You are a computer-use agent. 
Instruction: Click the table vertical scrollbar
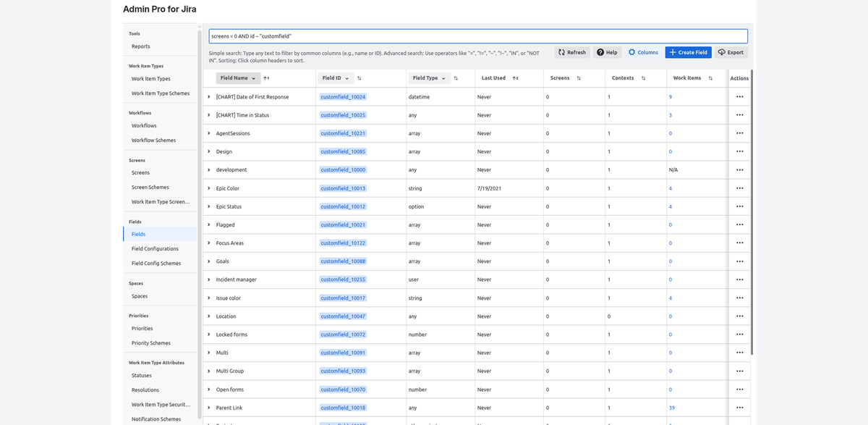752,212
